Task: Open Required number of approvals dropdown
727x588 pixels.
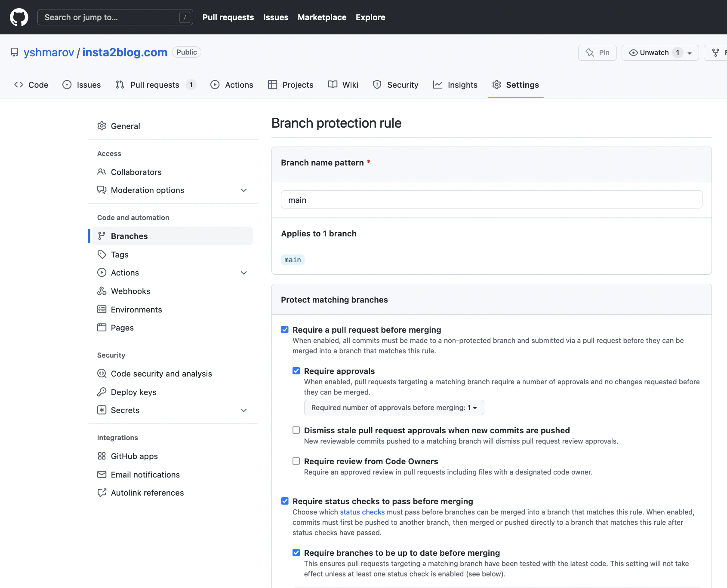Action: pyautogui.click(x=394, y=407)
